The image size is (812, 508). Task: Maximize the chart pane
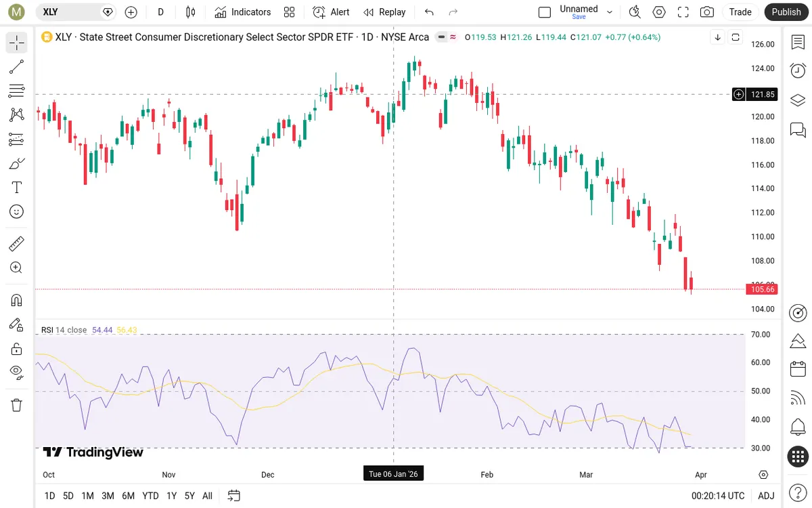pyautogui.click(x=736, y=37)
